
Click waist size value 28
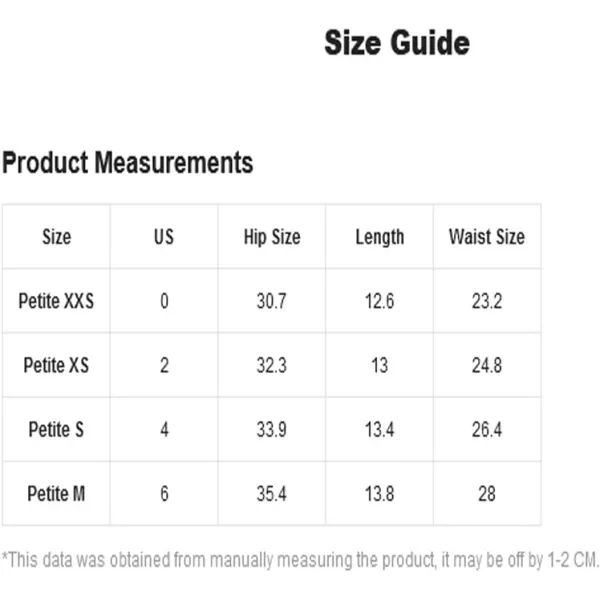[x=487, y=494]
